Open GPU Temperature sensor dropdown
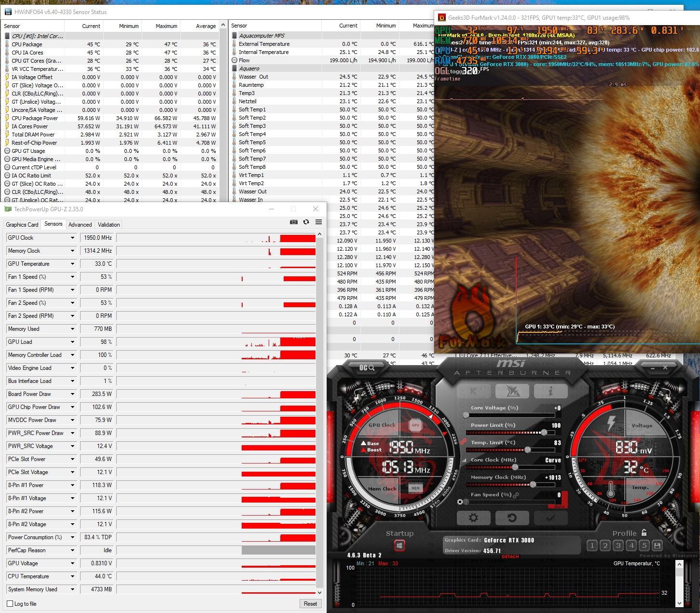Image resolution: width=700 pixels, height=613 pixels. click(x=72, y=264)
